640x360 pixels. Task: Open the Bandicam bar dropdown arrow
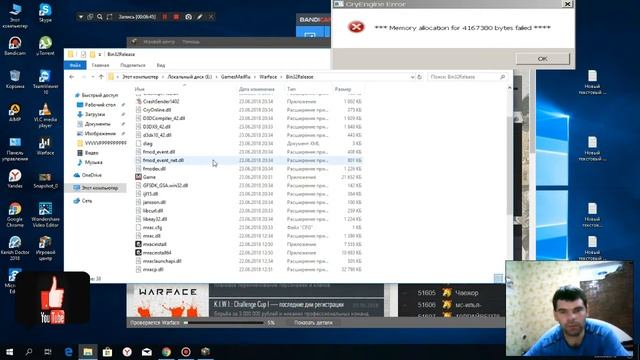[81, 17]
